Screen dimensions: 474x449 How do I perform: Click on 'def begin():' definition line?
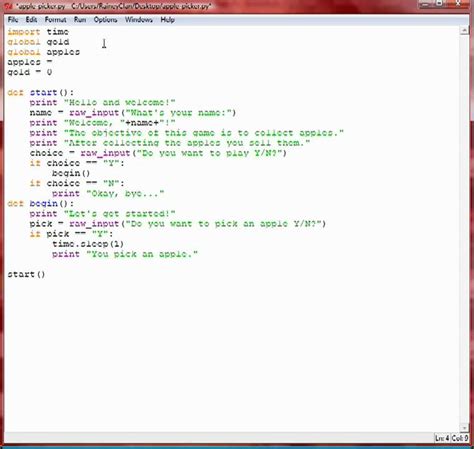pos(41,203)
